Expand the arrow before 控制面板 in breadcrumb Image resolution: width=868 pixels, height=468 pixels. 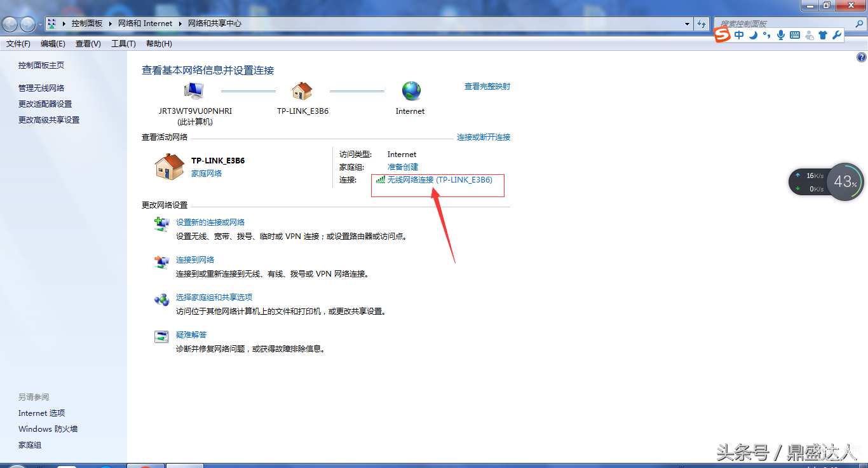tap(65, 24)
